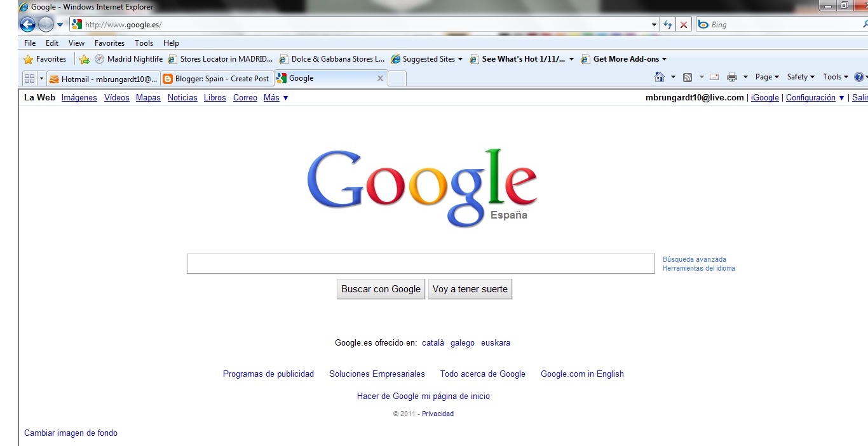The height and width of the screenshot is (446, 868).
Task: Click the address bar showing google.es
Action: [365, 25]
